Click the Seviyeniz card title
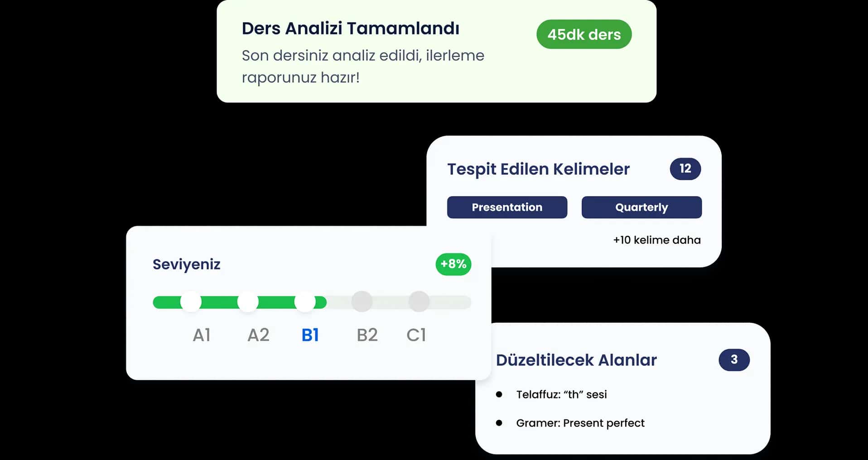Image resolution: width=868 pixels, height=460 pixels. tap(186, 264)
